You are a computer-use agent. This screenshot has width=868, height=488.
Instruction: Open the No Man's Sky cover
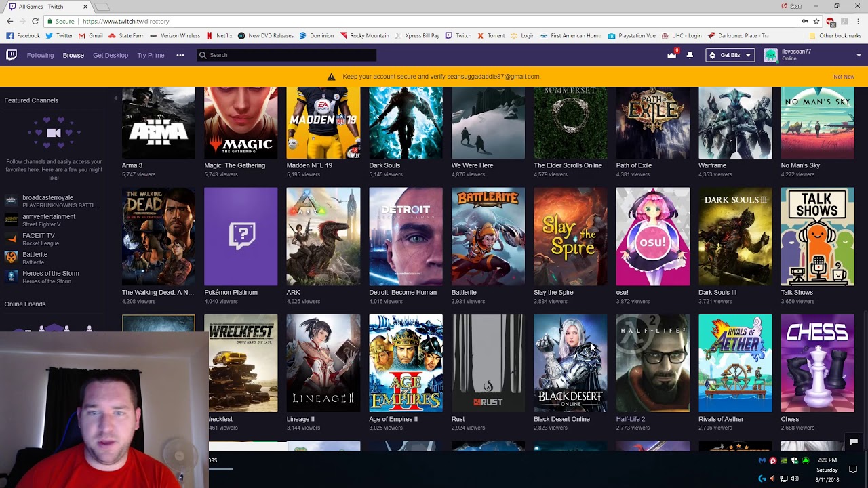tap(818, 123)
